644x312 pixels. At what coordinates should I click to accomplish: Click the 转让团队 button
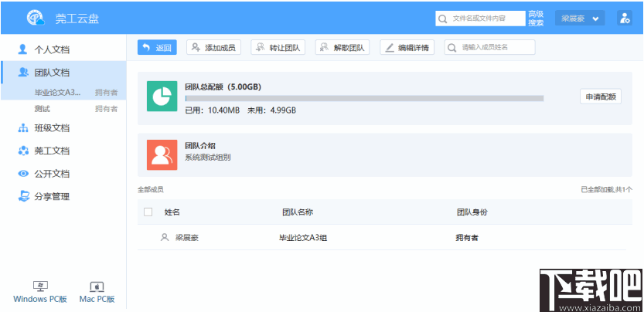(278, 47)
